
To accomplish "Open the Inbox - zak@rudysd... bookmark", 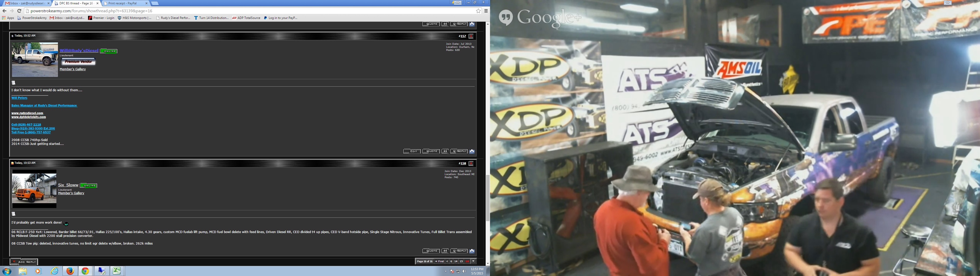I will (x=67, y=18).
